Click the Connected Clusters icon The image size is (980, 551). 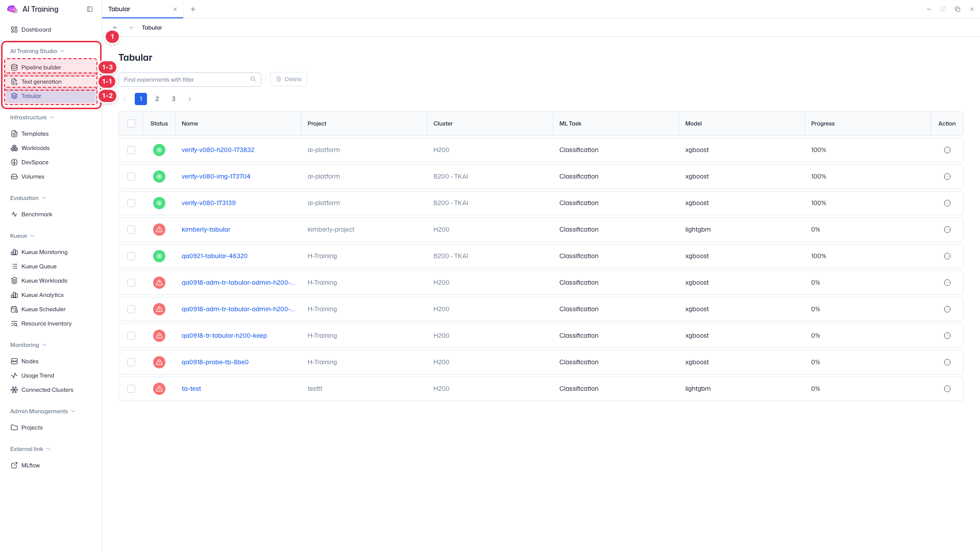point(14,390)
